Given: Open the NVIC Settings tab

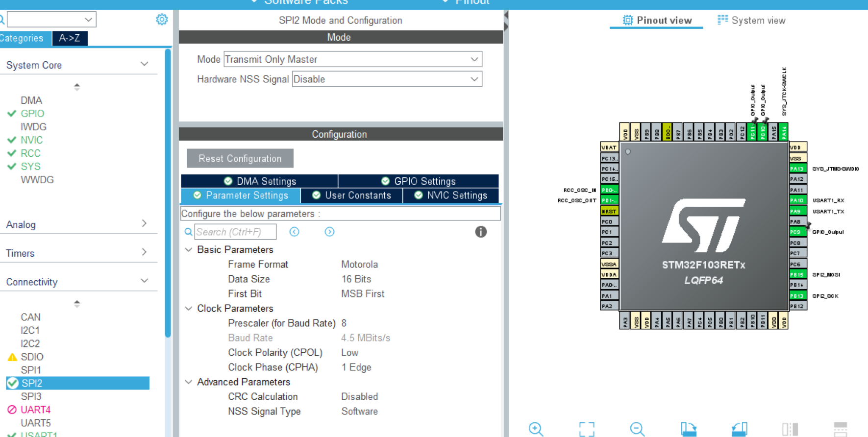Looking at the screenshot, I should (451, 195).
